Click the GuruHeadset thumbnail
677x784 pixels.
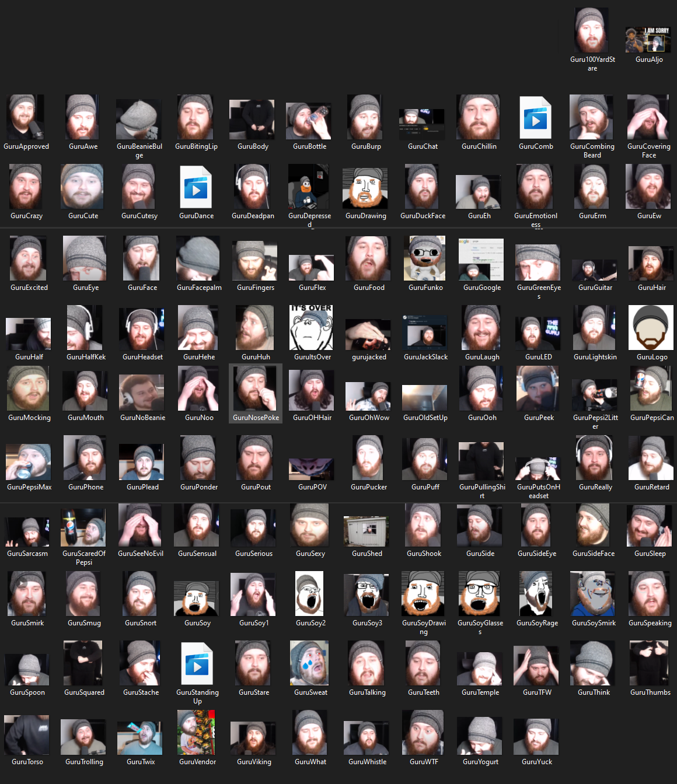click(141, 330)
